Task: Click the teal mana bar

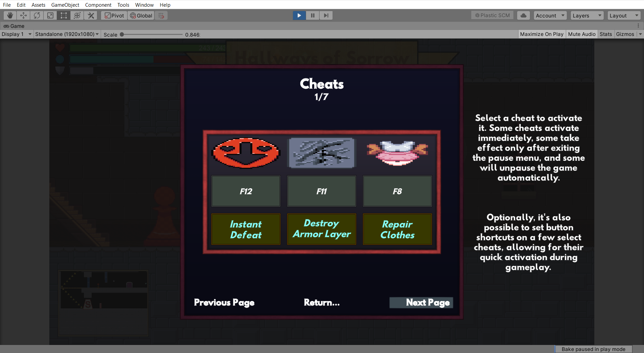Action: click(x=112, y=59)
